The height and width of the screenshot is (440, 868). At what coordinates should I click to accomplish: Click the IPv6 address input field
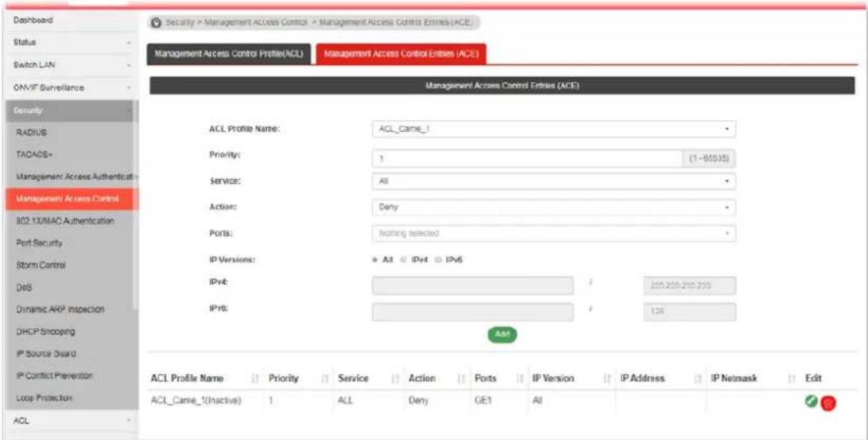coord(473,312)
